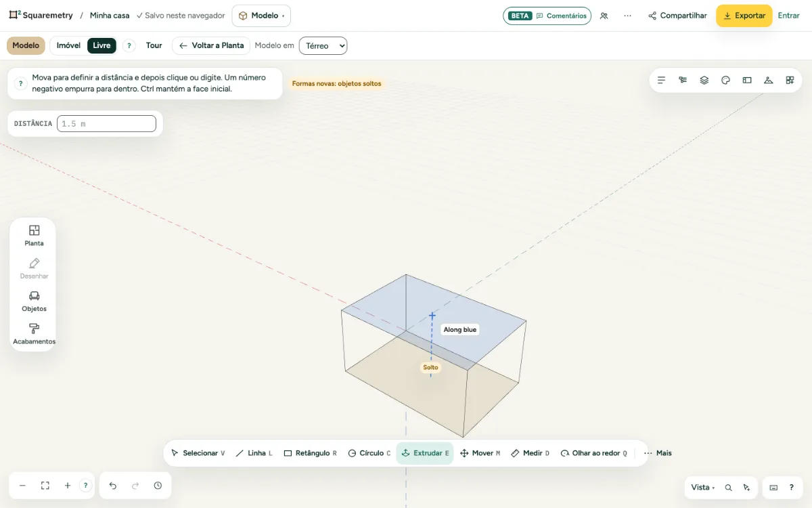Click the undo arrow
Screen dimensions: 812x508
pos(113,486)
